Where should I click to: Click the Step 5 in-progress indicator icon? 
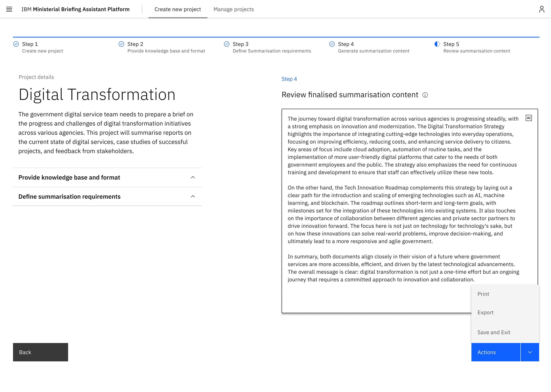(437, 44)
